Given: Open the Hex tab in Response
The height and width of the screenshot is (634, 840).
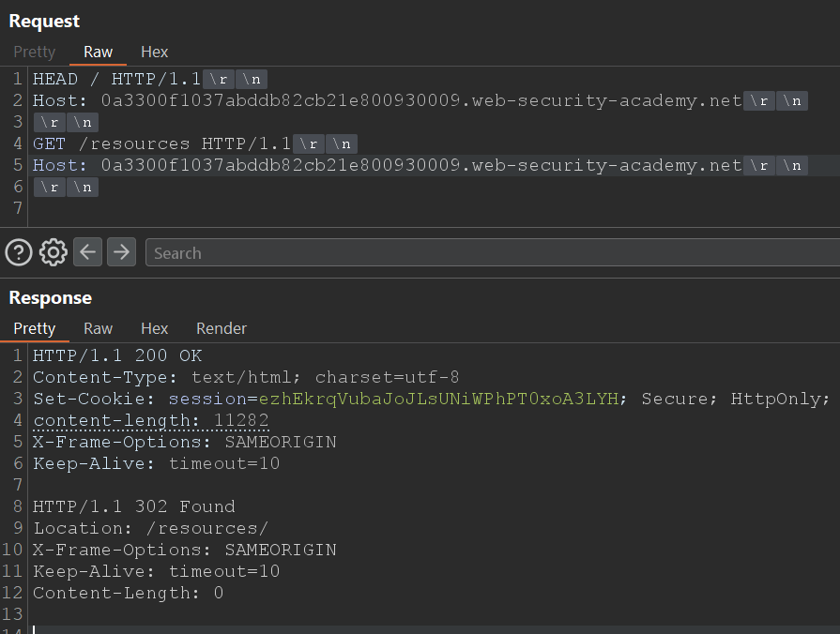Looking at the screenshot, I should click(x=155, y=328).
